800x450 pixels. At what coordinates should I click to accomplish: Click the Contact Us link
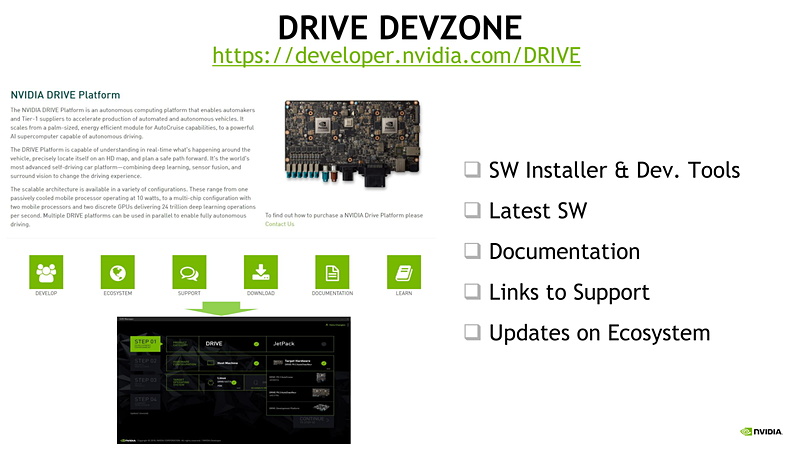click(x=280, y=224)
